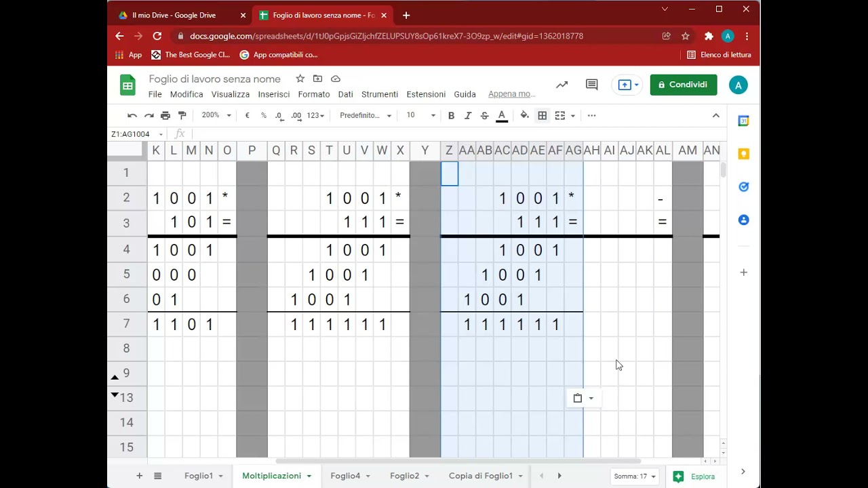Open Contacts side panel
Viewport: 868px width, 488px height.
(x=744, y=220)
